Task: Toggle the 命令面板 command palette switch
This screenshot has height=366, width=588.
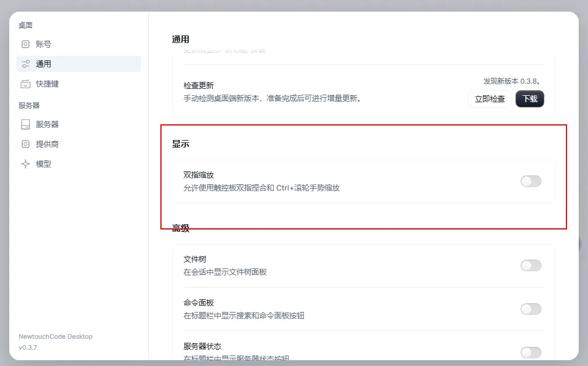Action: point(530,309)
